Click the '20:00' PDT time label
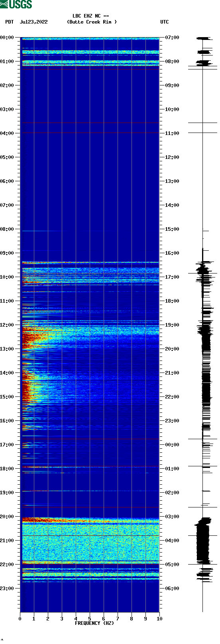Viewport: 220px width, 644px height. [7, 517]
